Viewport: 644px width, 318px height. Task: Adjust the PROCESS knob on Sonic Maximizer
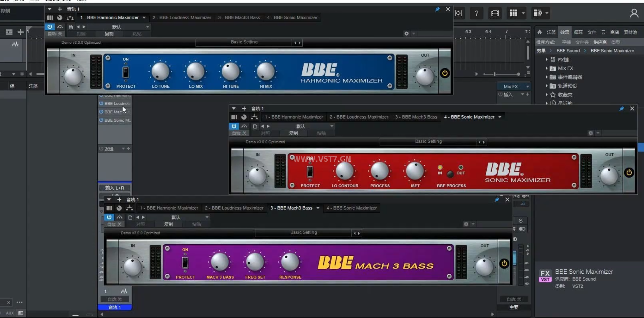coord(380,171)
